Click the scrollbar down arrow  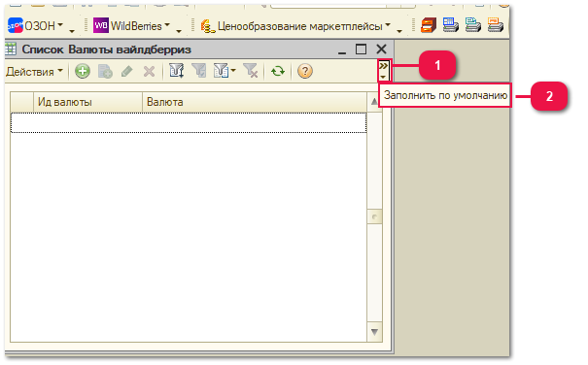coord(374,332)
